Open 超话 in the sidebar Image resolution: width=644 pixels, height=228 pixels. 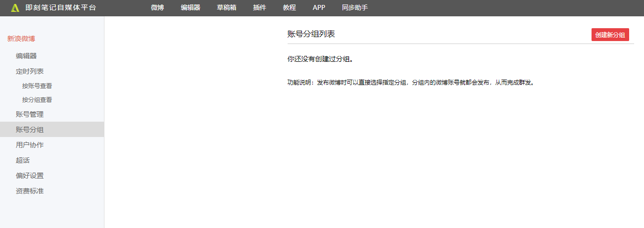pyautogui.click(x=23, y=160)
